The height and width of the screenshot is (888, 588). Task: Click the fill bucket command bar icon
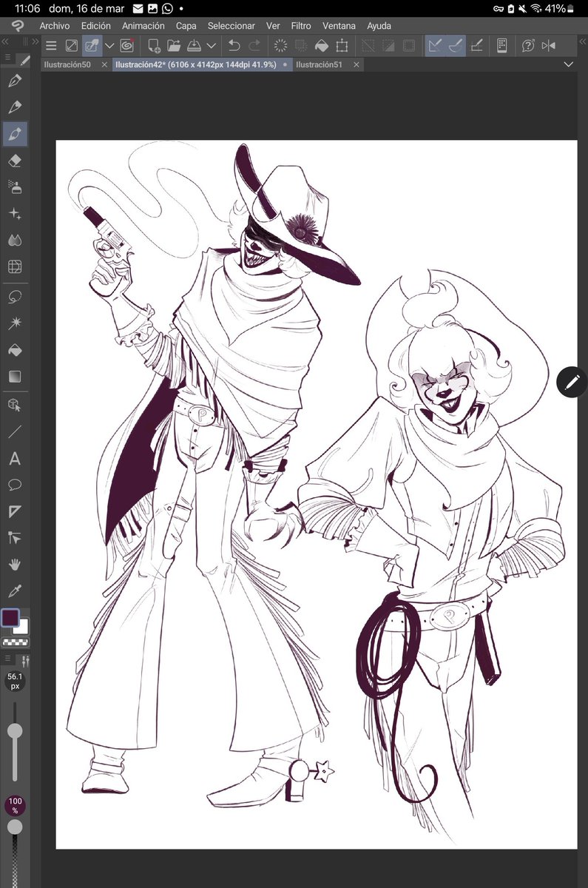click(x=321, y=46)
